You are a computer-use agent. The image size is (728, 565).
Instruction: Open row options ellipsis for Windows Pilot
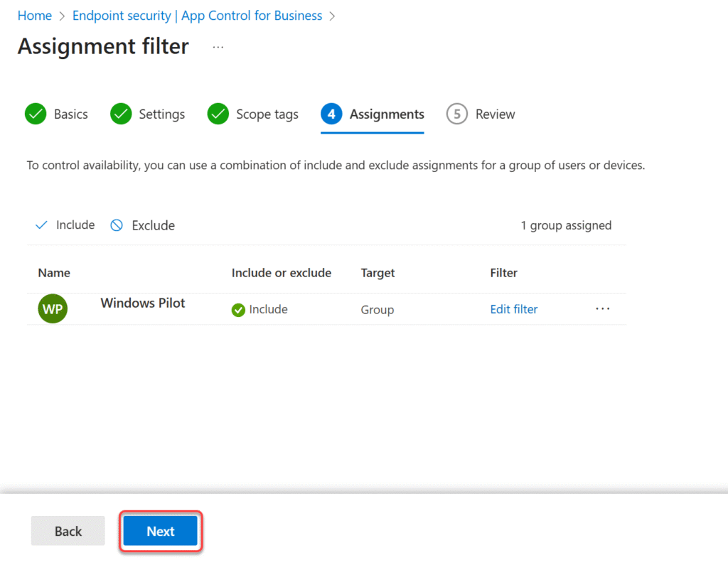(x=603, y=308)
